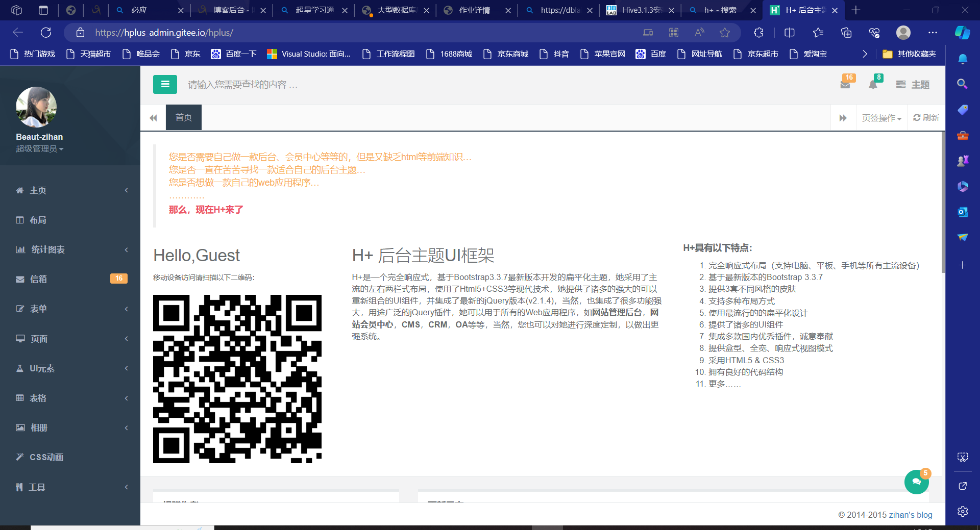The height and width of the screenshot is (530, 980).
Task: Expand the 表单 sidebar menu
Action: click(x=70, y=309)
